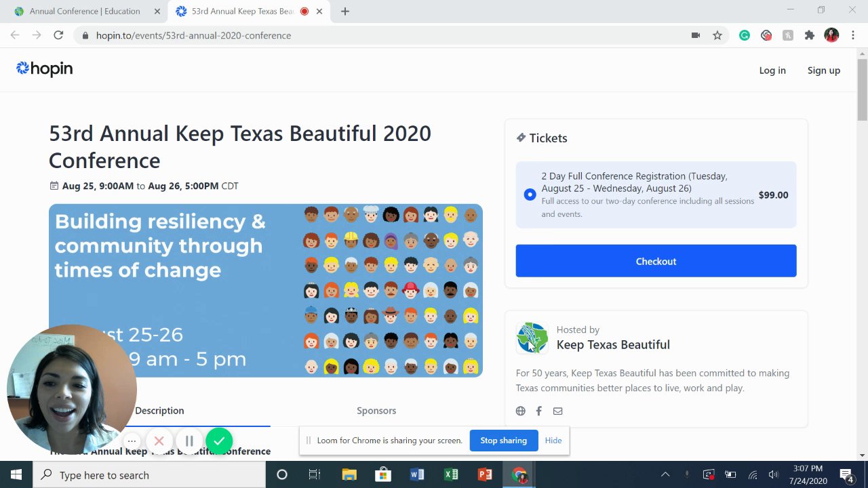Switch to the Sponsors tab
Screen dimensions: 868x488
pos(376,411)
